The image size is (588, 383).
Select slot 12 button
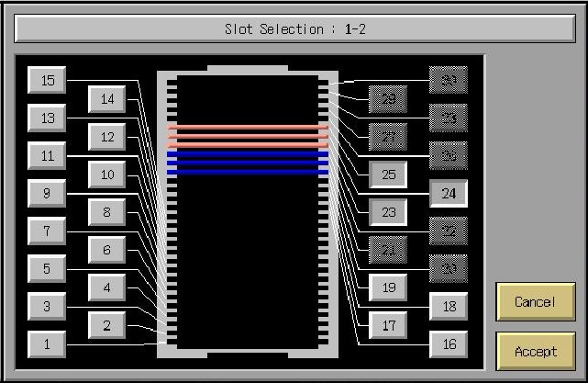point(107,137)
